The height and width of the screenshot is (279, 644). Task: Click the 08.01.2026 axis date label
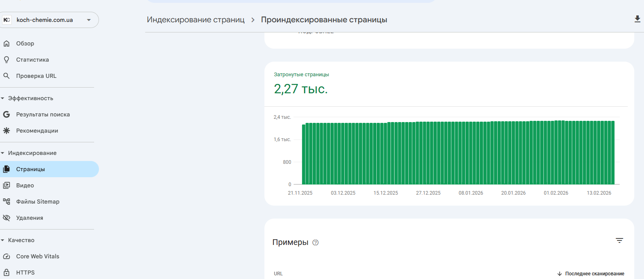coord(471,193)
